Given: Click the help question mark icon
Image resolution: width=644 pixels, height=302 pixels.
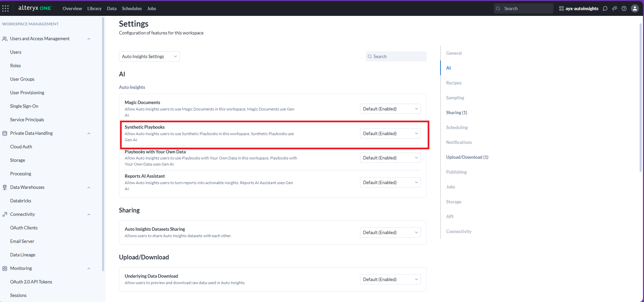Looking at the screenshot, I should pyautogui.click(x=624, y=8).
